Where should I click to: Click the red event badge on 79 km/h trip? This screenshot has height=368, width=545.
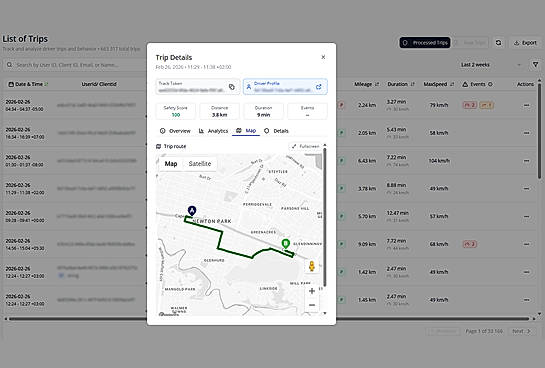click(470, 105)
